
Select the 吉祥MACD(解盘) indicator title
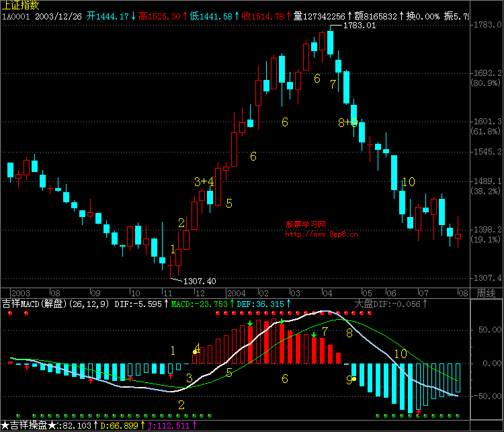point(34,304)
